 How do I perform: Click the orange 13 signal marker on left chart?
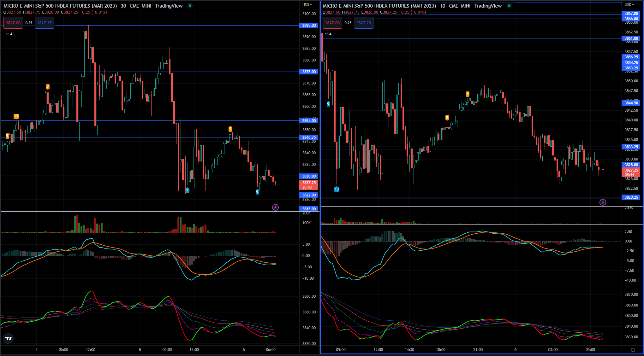pyautogui.click(x=16, y=116)
